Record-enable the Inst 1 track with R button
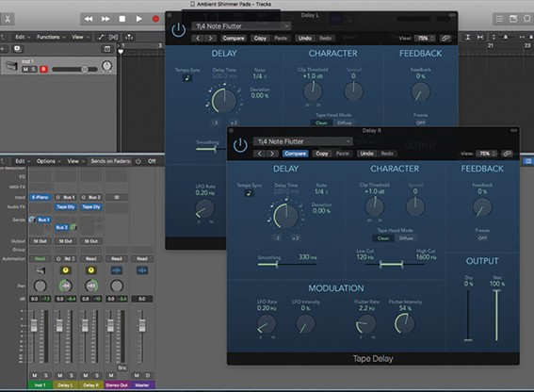 43,69
